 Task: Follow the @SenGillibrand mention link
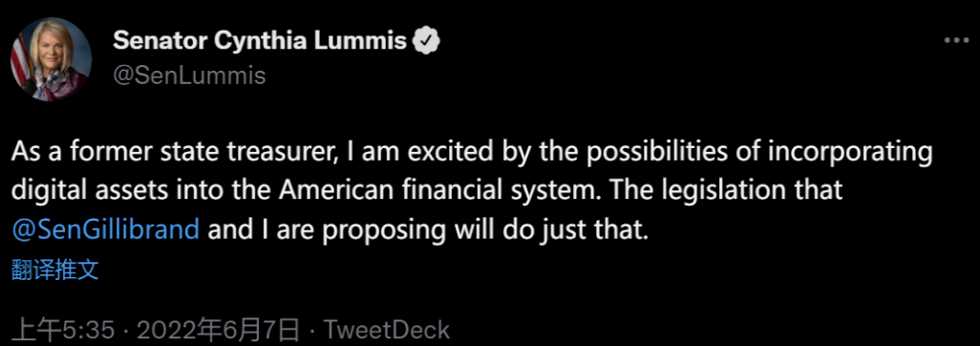tap(106, 230)
